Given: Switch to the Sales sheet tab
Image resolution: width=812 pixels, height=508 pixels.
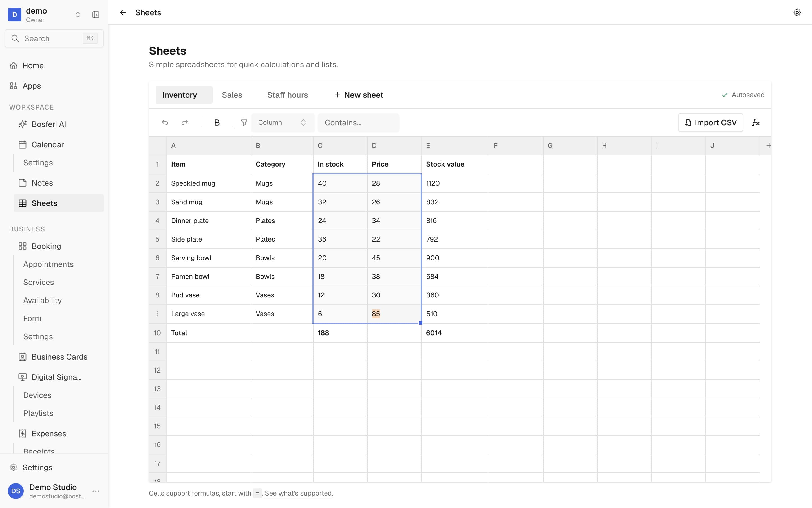Looking at the screenshot, I should coord(232,95).
